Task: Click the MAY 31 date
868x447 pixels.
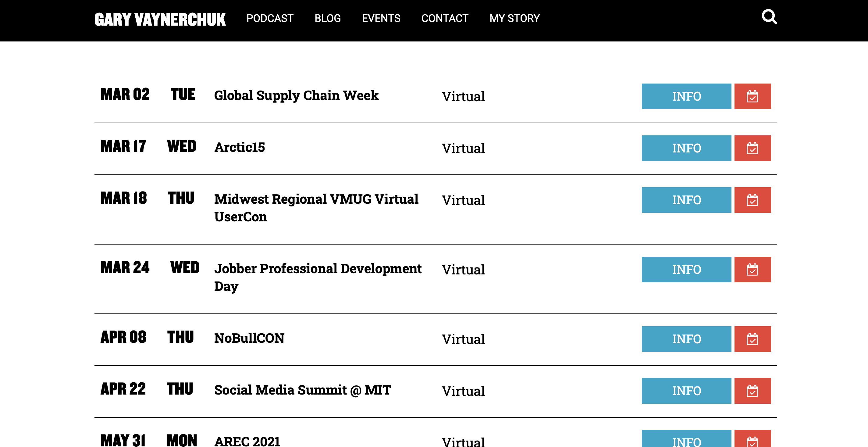Action: [123, 440]
